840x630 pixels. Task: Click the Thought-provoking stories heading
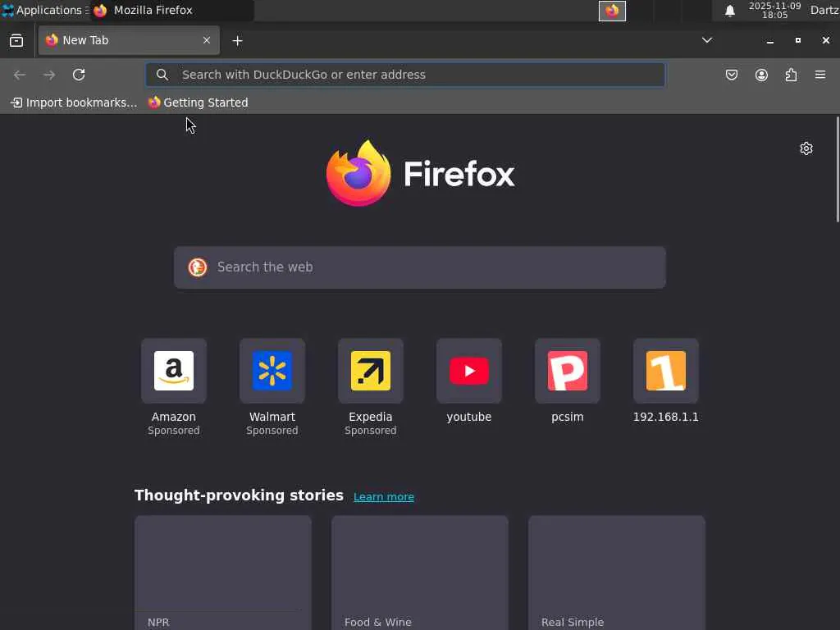click(239, 495)
